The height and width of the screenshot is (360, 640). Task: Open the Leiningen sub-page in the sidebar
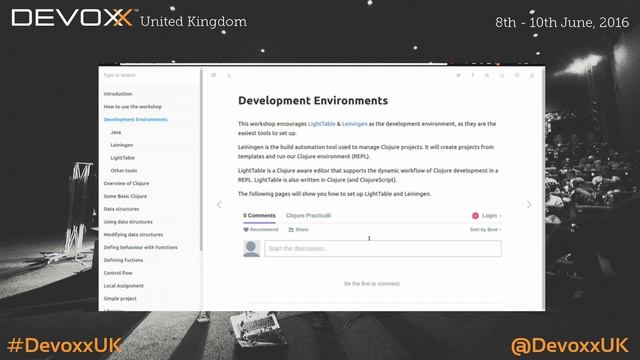pyautogui.click(x=122, y=145)
